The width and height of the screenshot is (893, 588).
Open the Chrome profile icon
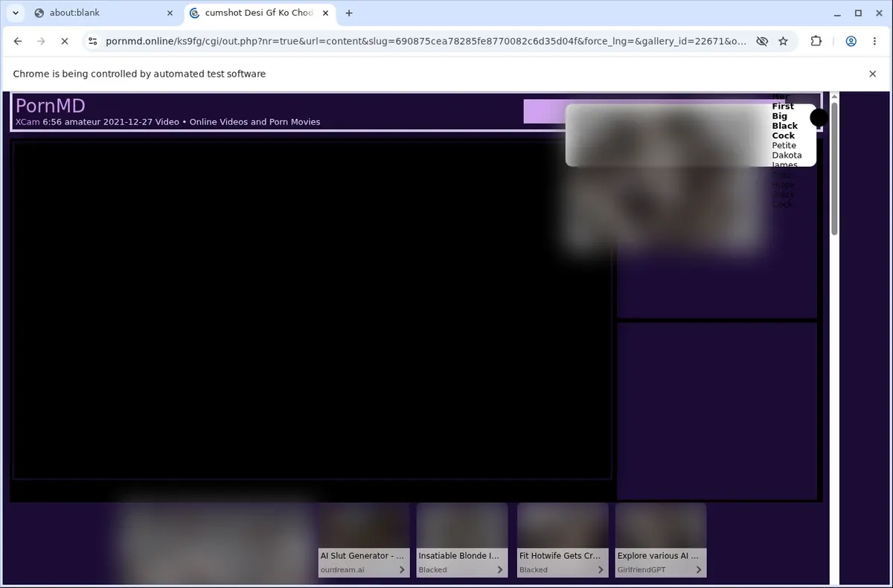[851, 42]
